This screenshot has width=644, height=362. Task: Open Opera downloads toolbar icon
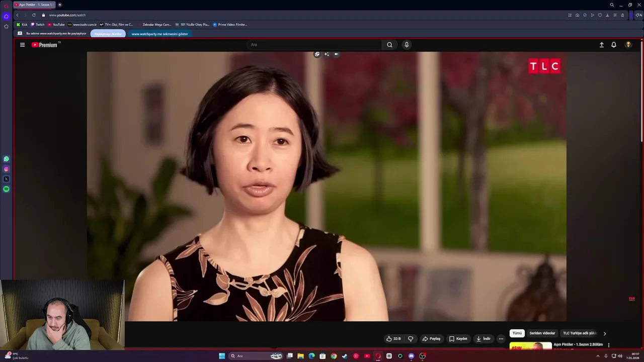[607, 15]
